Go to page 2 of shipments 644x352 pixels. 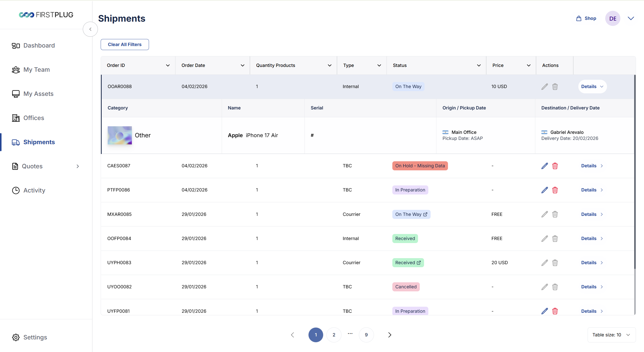(x=334, y=335)
